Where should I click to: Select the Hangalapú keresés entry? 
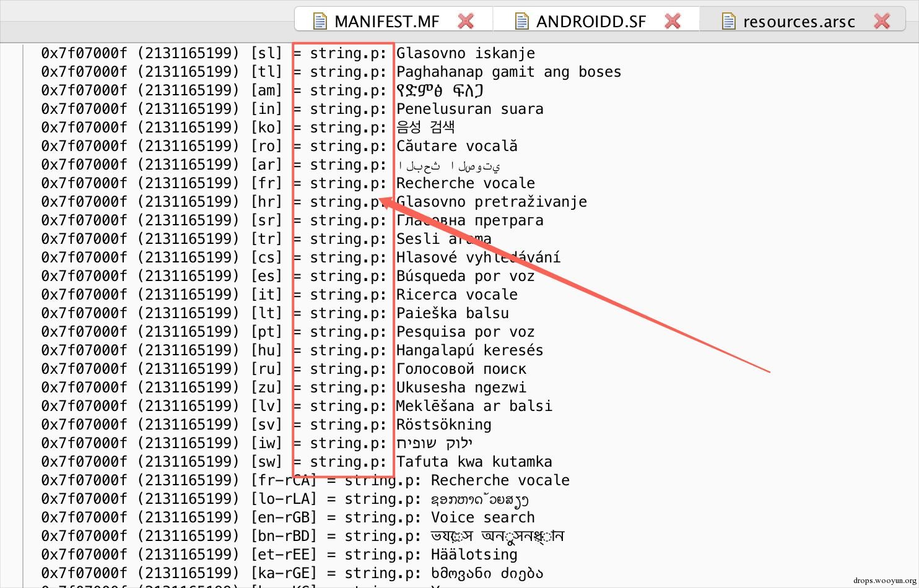tap(292, 350)
